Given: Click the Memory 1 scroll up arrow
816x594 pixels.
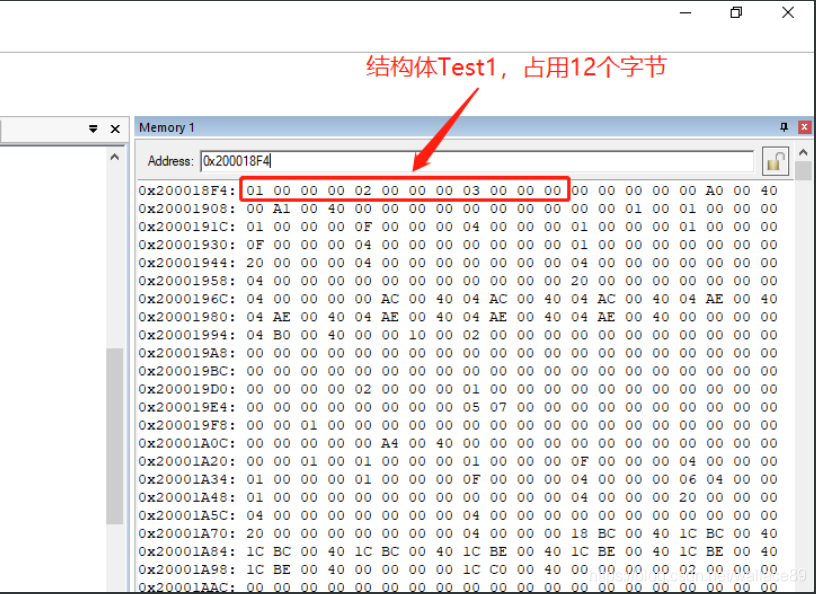Looking at the screenshot, I should coord(803,153).
